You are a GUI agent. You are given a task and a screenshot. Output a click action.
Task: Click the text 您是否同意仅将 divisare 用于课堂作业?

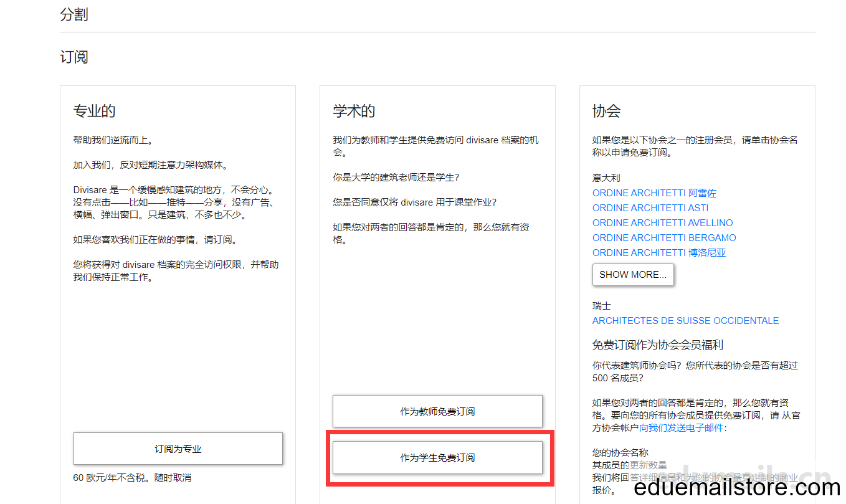click(415, 202)
